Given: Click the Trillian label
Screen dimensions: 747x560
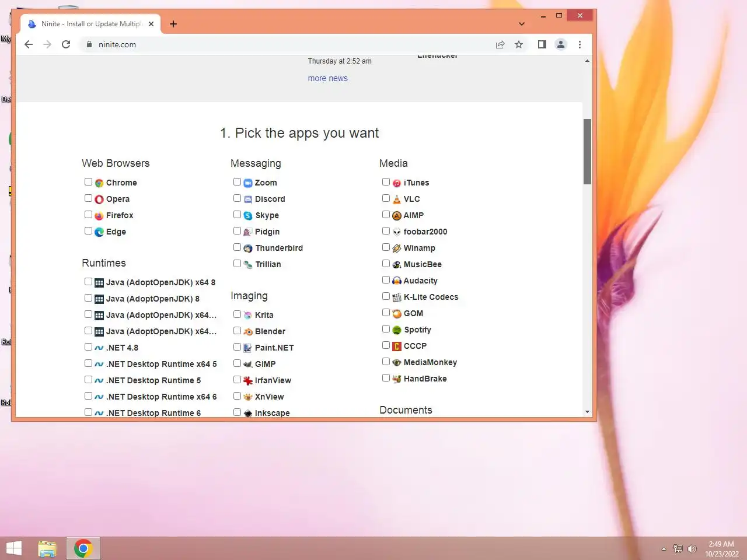Looking at the screenshot, I should tap(268, 264).
